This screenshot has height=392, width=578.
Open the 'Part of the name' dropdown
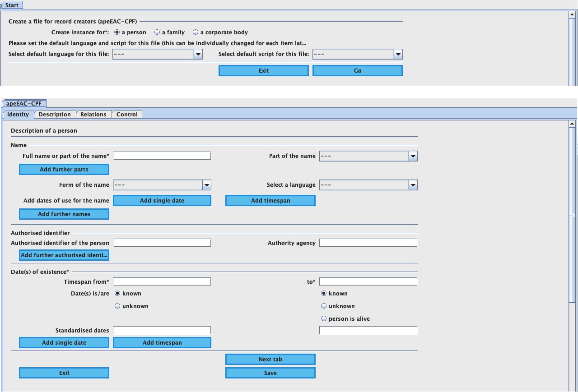(413, 156)
